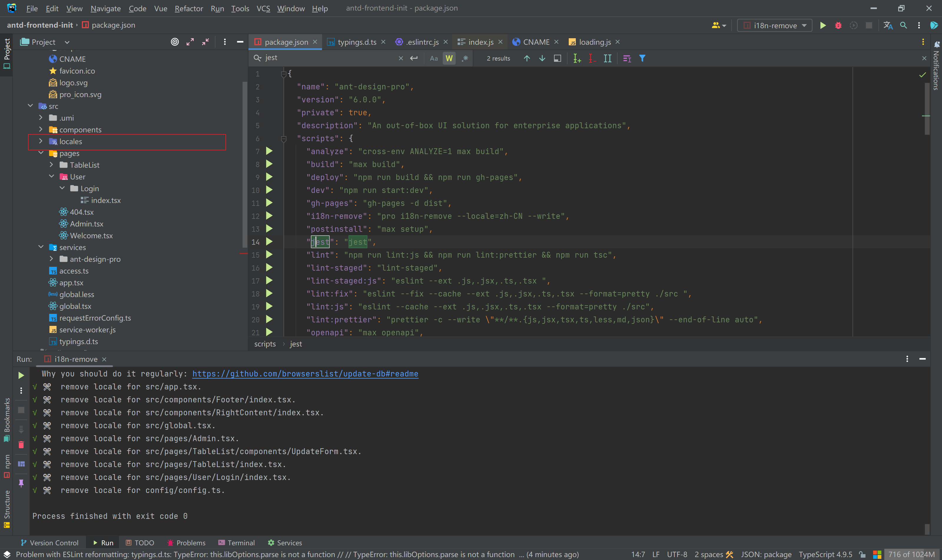Switch to the .eslintrc.js tab
This screenshot has height=560, width=942.
[422, 42]
